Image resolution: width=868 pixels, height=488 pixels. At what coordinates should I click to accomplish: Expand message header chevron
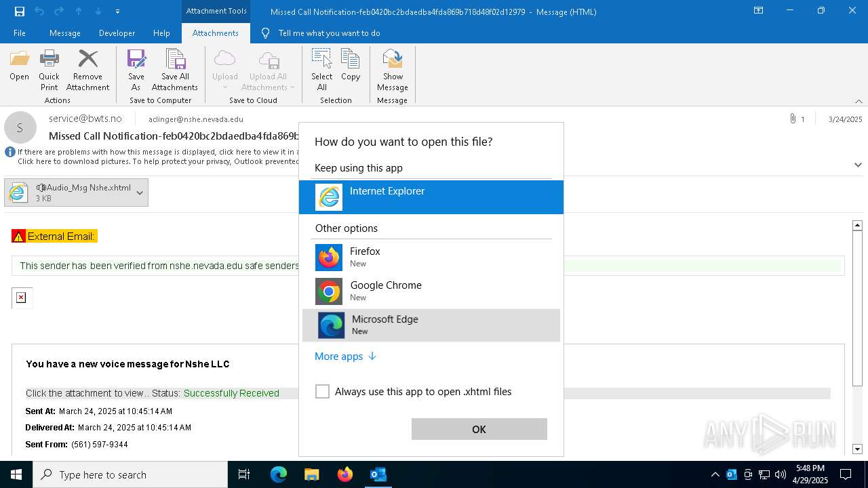click(x=858, y=165)
